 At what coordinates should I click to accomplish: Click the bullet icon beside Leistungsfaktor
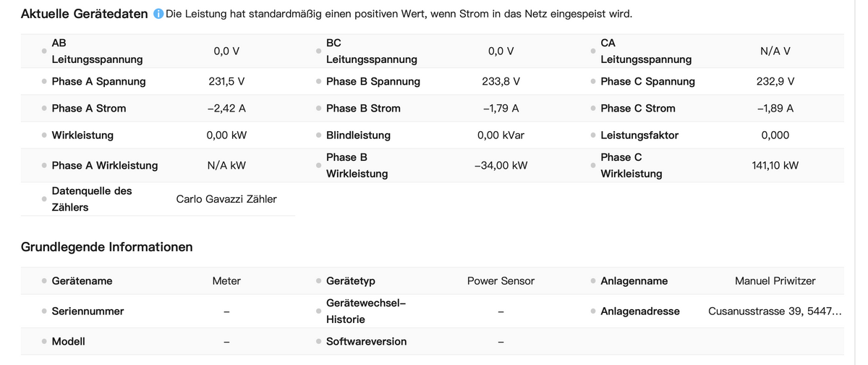593,135
